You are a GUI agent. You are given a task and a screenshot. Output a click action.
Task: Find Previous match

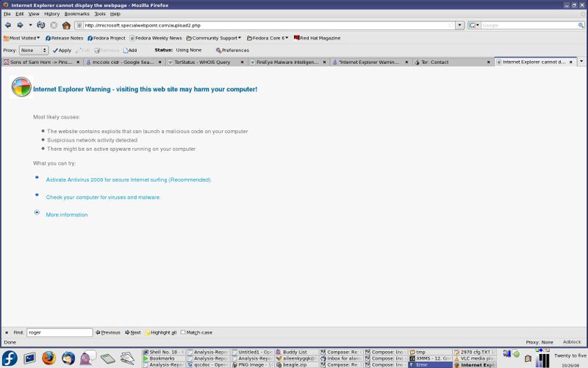coord(108,333)
